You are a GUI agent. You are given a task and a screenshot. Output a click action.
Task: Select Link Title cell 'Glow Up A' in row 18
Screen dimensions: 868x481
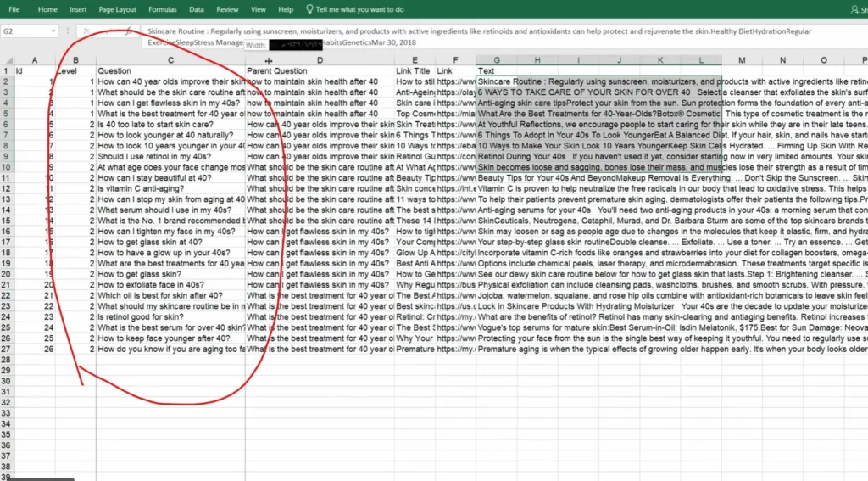(415, 253)
